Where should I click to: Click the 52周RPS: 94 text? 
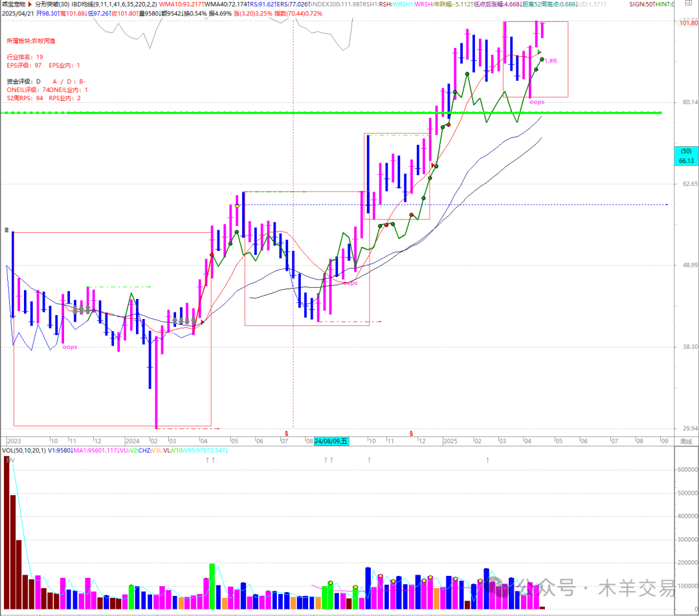coord(25,98)
